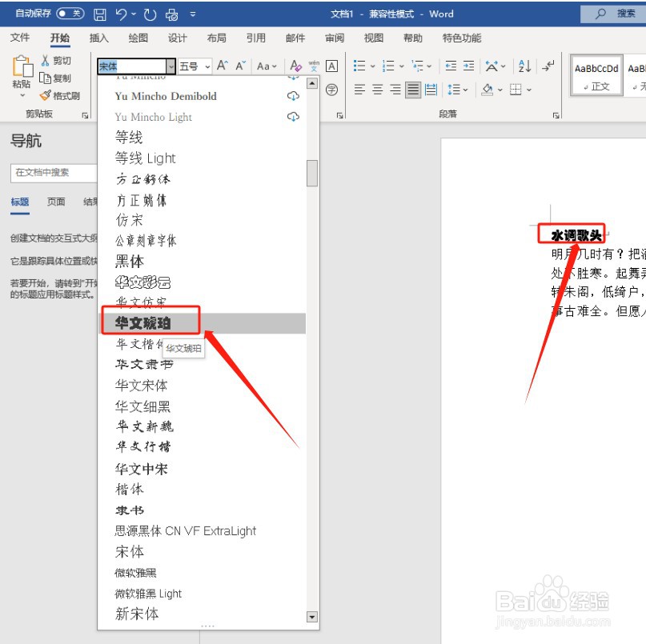Switch to the 视图 ribbon tab
646x644 pixels.
[x=374, y=38]
